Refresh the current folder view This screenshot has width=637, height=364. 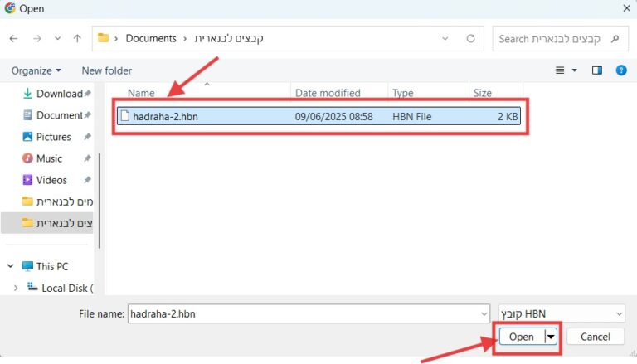click(x=470, y=38)
